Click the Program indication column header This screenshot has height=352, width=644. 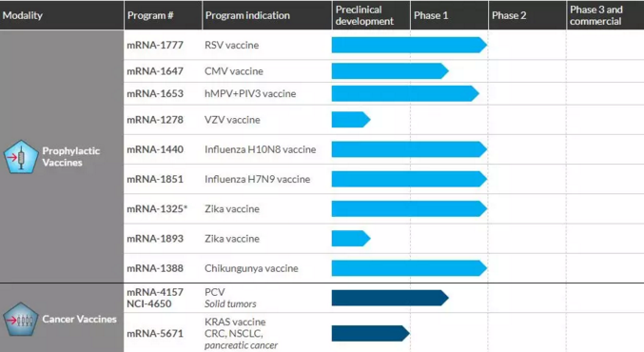click(x=247, y=15)
